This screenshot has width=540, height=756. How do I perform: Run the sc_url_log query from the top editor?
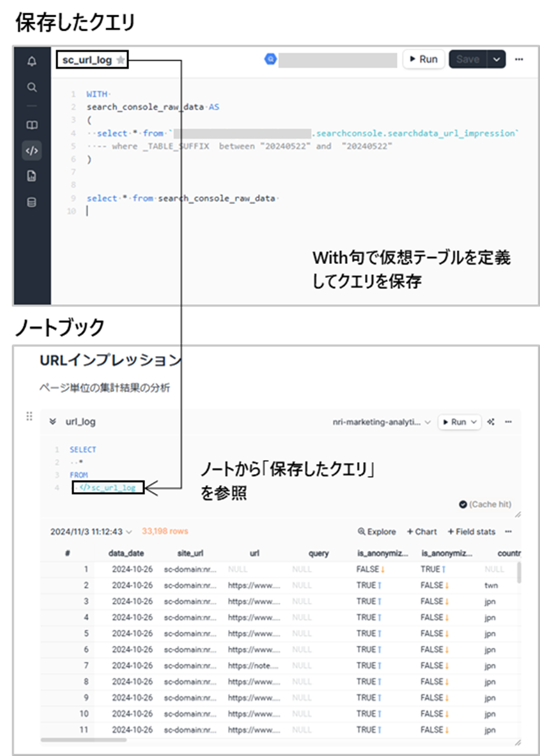point(423,59)
